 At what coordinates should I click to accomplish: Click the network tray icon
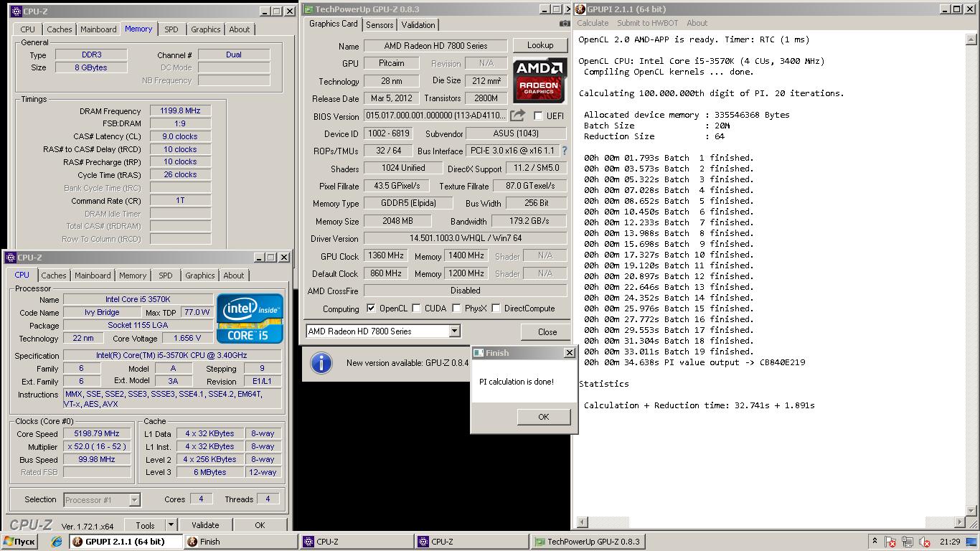click(908, 542)
